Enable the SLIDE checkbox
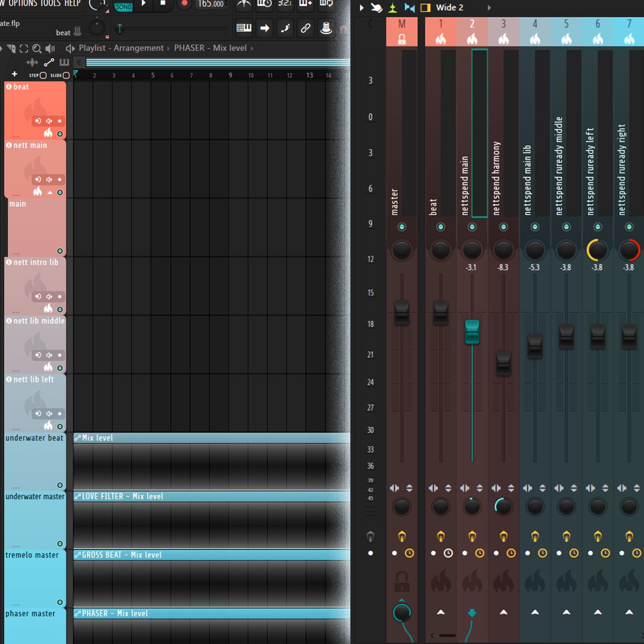The image size is (644, 644). point(66,75)
